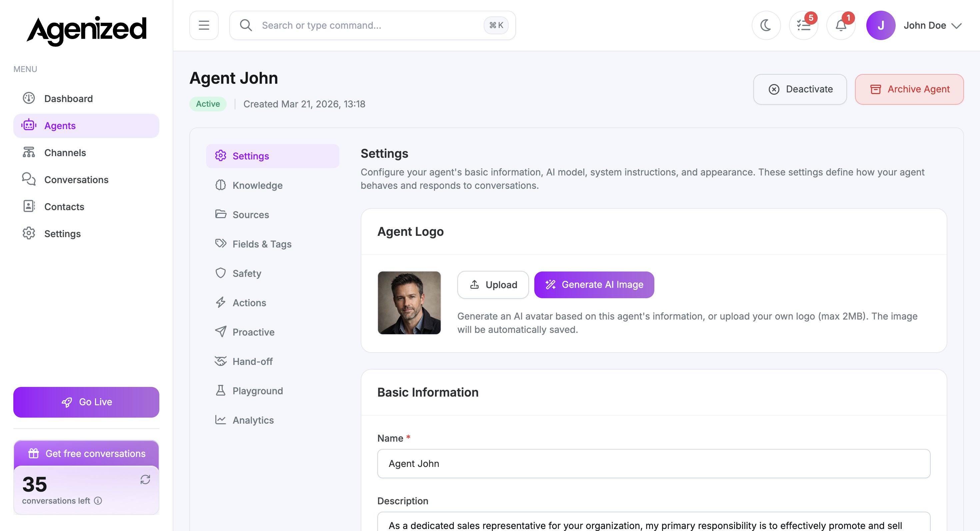Click the Knowledge brain icon
This screenshot has width=980, height=531.
221,185
